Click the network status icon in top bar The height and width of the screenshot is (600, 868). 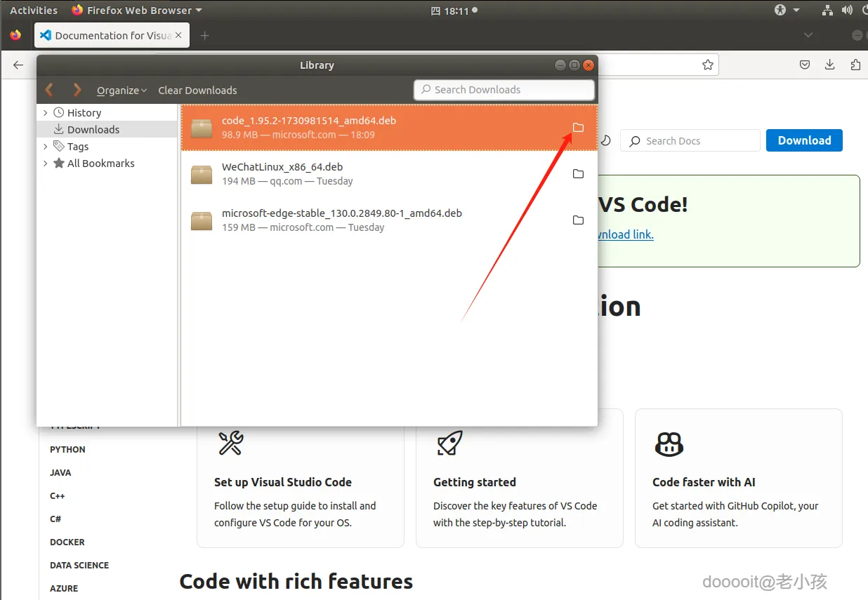pyautogui.click(x=827, y=10)
